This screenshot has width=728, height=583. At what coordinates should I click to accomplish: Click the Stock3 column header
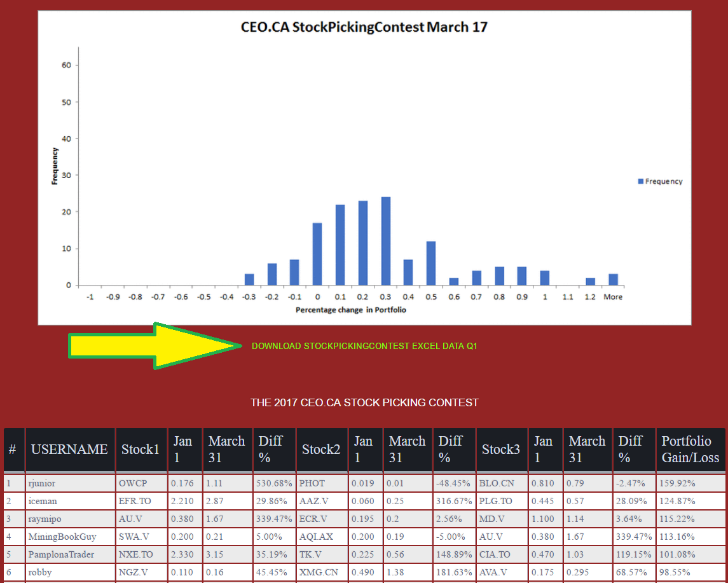coord(502,449)
